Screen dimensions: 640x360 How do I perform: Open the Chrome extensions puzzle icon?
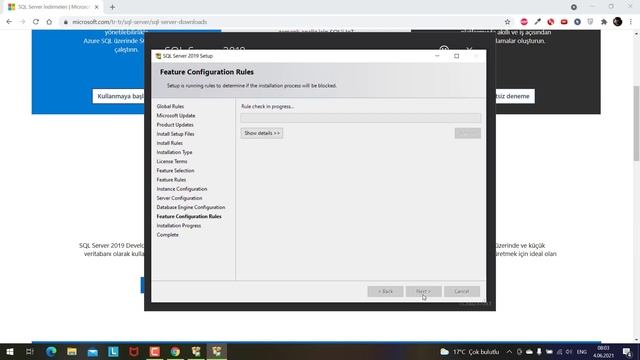coord(604,22)
